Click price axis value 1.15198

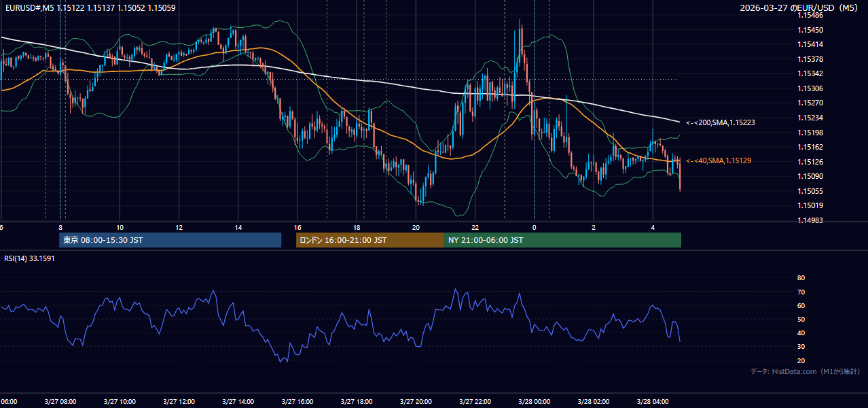pyautogui.click(x=810, y=133)
